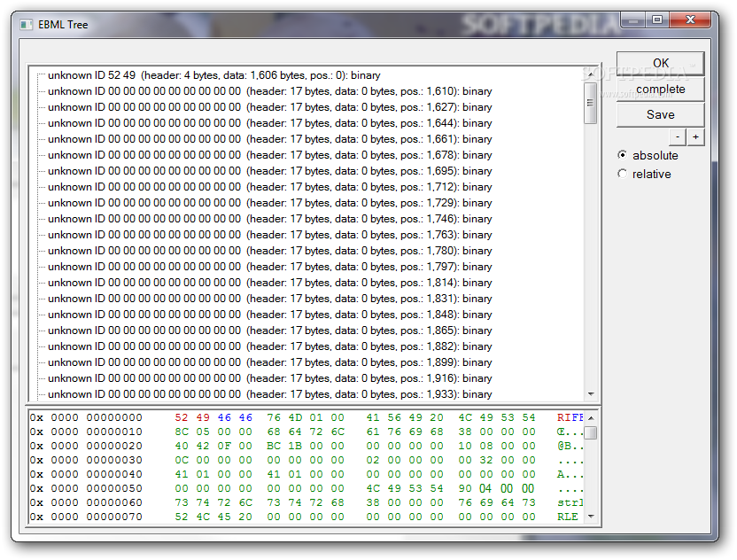Click the hex view scrollbar thumb

(592, 432)
